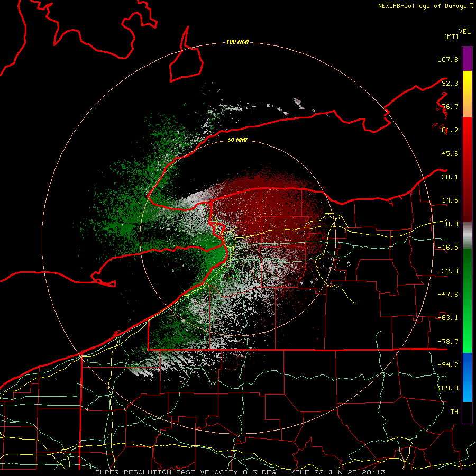476x476 pixels.
Task: Click the 76.7 legend value
Action: (x=450, y=106)
